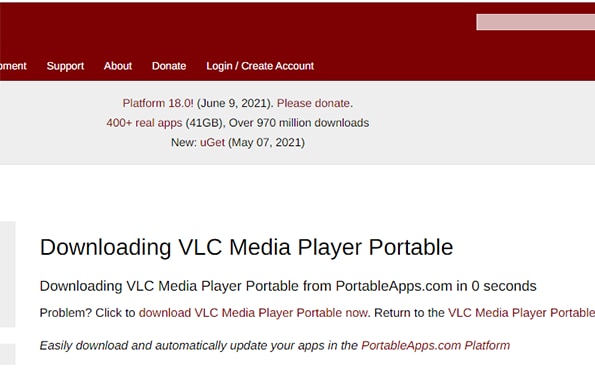Open the About menu item
Image resolution: width=595 pixels, height=369 pixels.
point(118,66)
